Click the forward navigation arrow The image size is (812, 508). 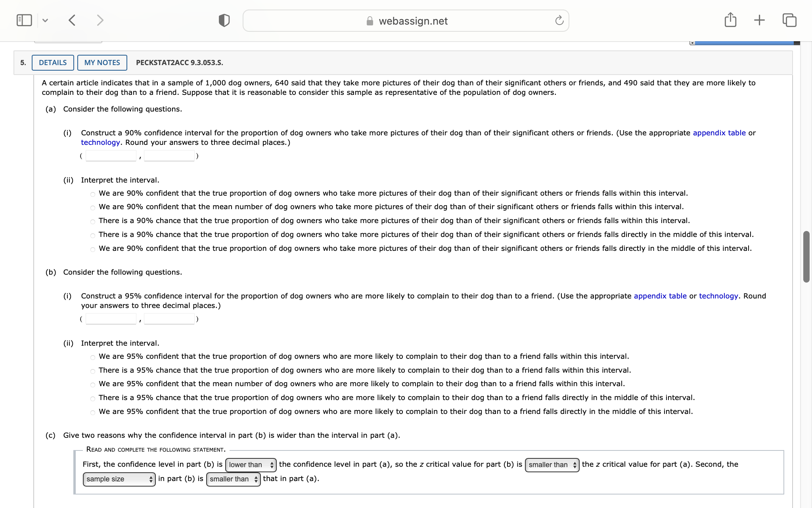tap(100, 20)
